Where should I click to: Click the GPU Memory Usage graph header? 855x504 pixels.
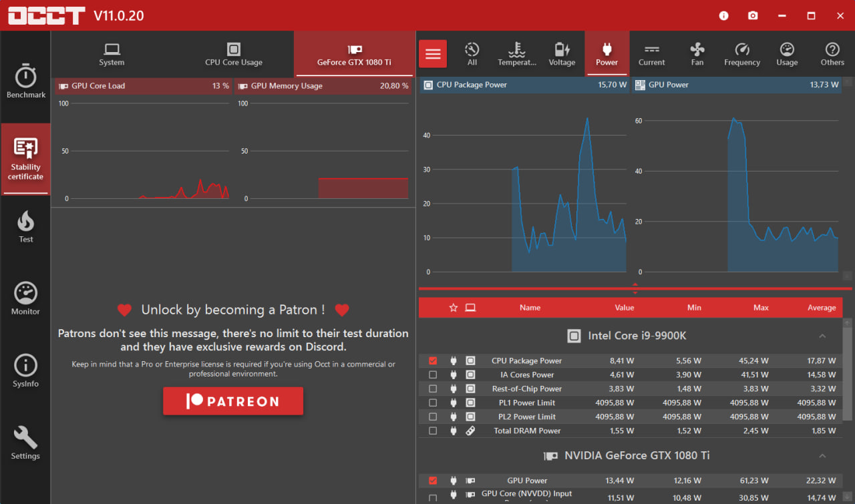coord(322,86)
